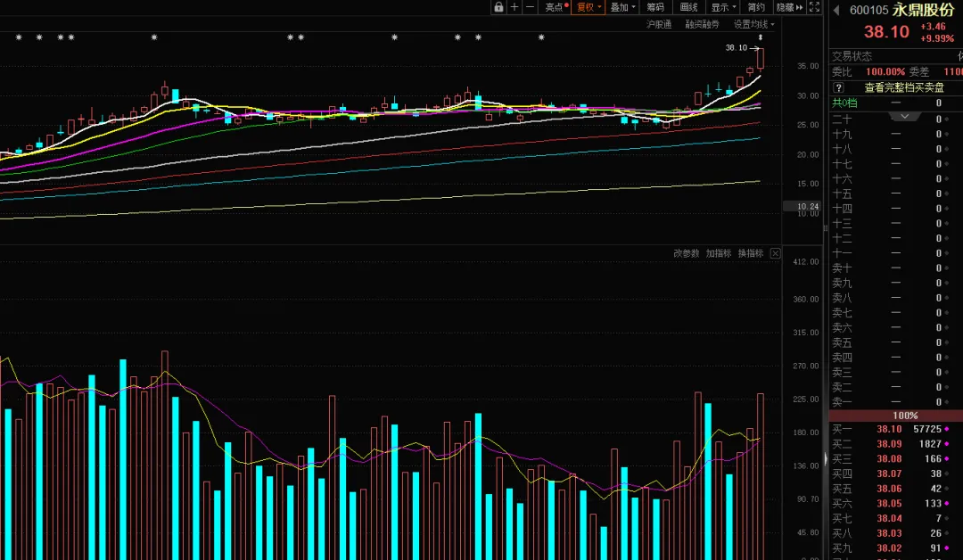
Task: Zoom out chart with minus icon
Action: pyautogui.click(x=530, y=7)
